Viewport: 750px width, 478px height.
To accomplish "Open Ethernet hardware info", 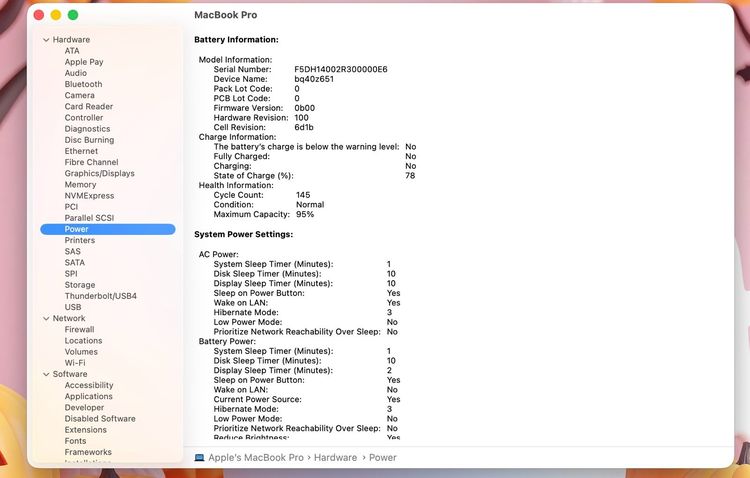I will click(81, 151).
